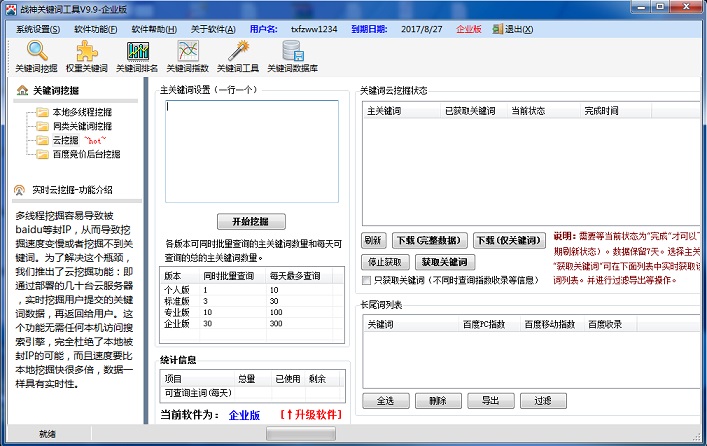Click the red 企业版 label in menu bar
The width and height of the screenshot is (707, 446).
pyautogui.click(x=468, y=29)
